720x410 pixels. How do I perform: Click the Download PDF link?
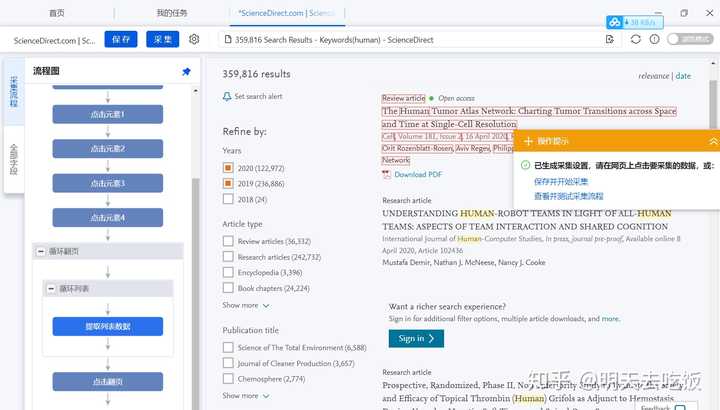click(x=418, y=174)
